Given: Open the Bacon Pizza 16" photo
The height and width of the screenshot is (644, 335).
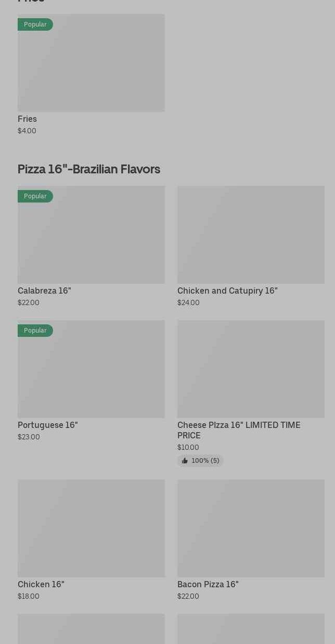Looking at the screenshot, I should click(x=251, y=528).
